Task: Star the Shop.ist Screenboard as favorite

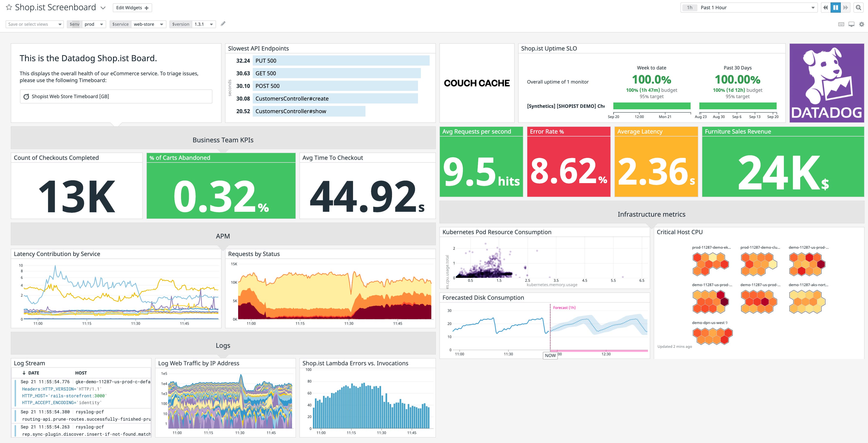Action: point(9,8)
